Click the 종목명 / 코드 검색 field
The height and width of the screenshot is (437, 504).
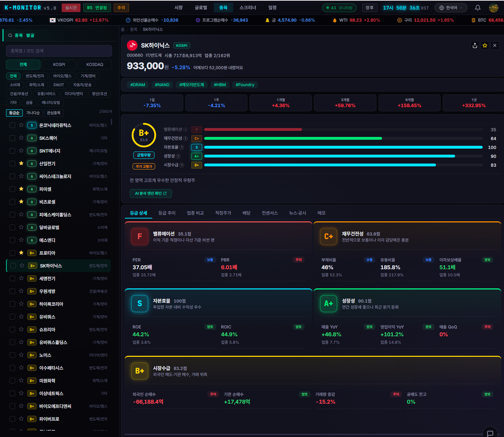59,51
